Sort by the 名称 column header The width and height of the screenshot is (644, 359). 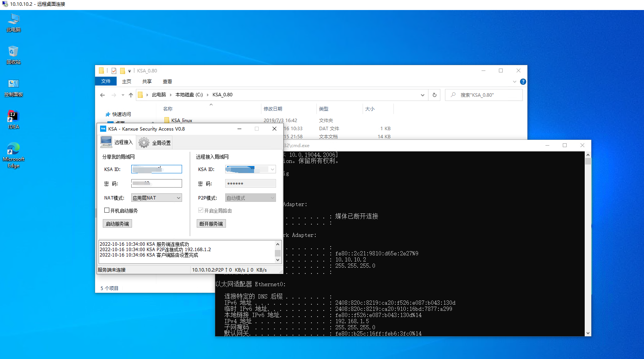[168, 109]
